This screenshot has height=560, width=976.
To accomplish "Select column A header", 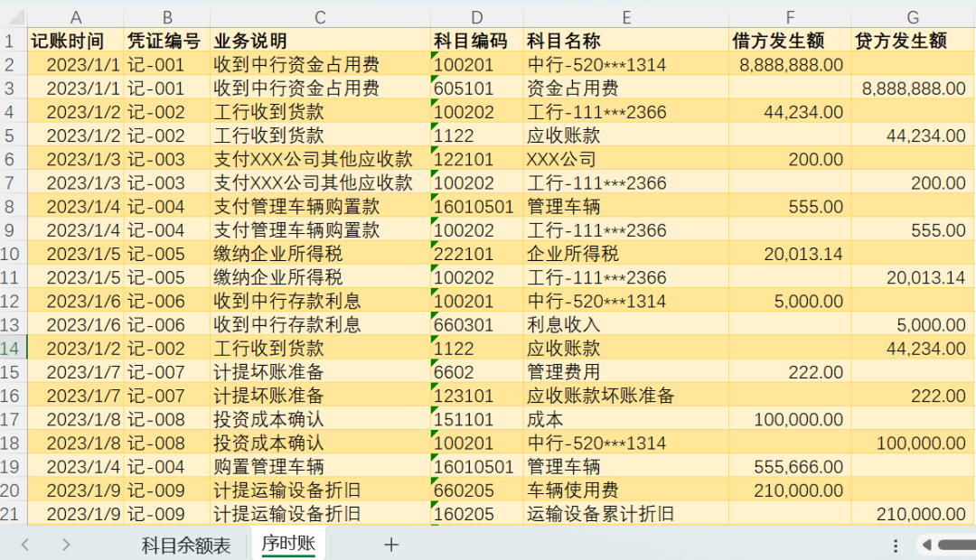I will tap(75, 17).
